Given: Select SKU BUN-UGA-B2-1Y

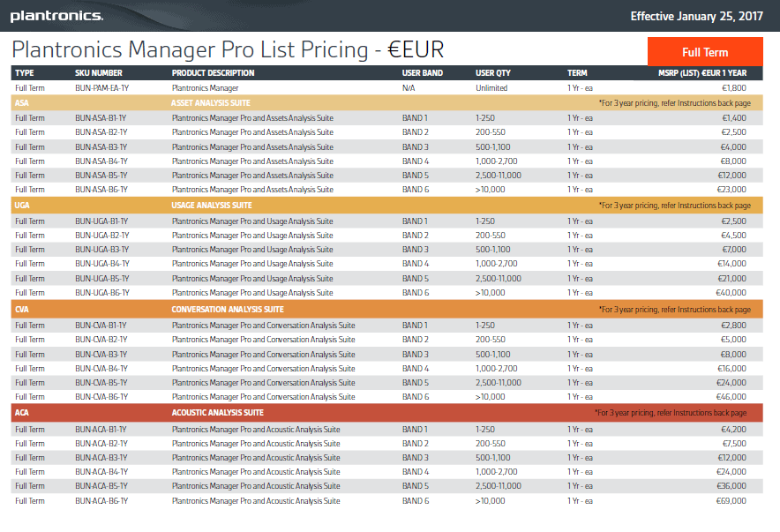Looking at the screenshot, I should click(102, 236).
